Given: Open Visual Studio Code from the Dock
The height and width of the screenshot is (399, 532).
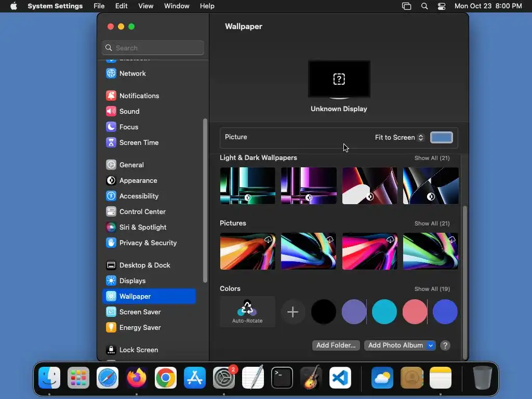Looking at the screenshot, I should [x=340, y=378].
